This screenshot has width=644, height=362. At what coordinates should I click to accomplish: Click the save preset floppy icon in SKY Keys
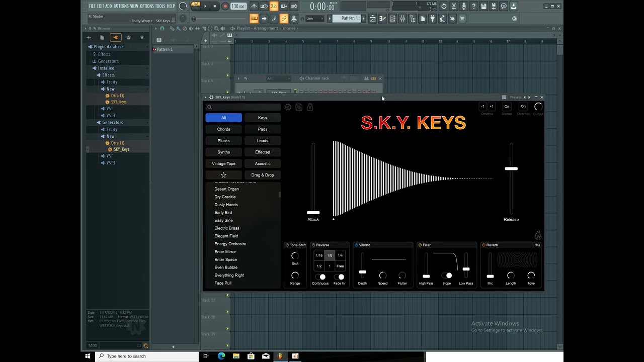(x=299, y=107)
